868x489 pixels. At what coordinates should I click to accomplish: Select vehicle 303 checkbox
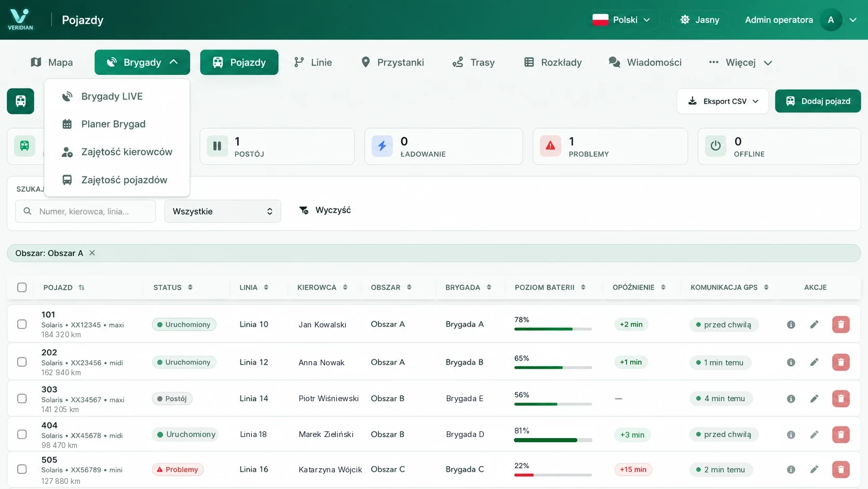coord(22,399)
